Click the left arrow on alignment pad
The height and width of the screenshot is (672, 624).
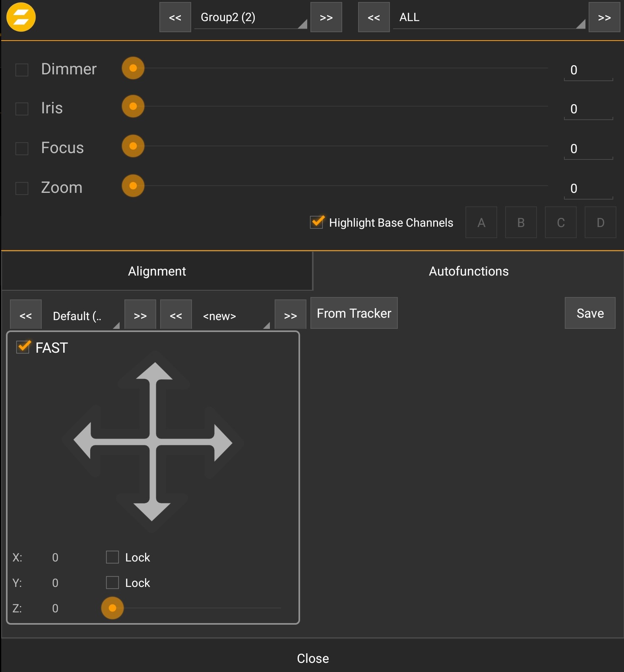[83, 441]
